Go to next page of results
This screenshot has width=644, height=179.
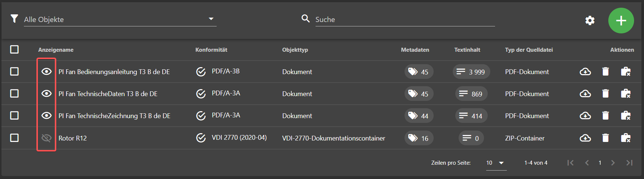[613, 162]
